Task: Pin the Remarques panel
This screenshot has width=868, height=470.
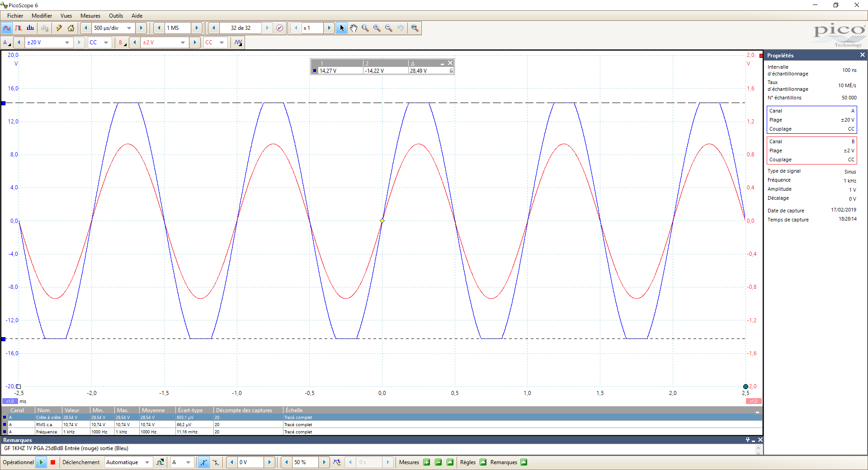Action: [x=748, y=440]
